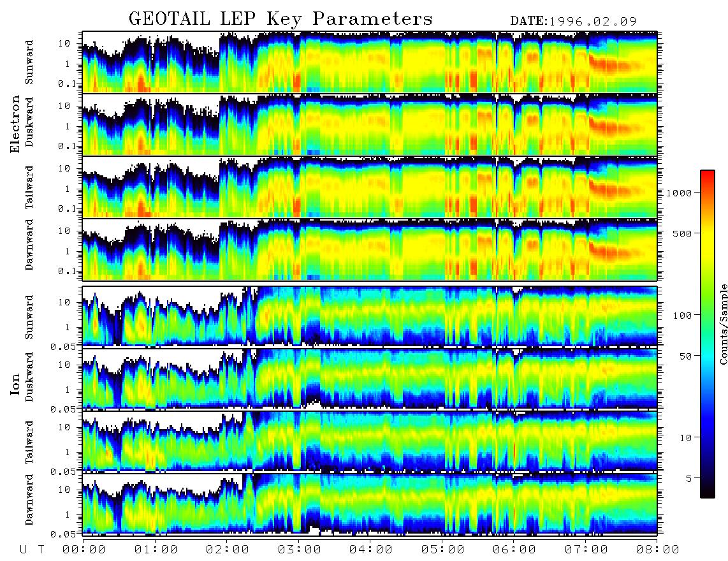Viewport: 728px width, 561px height.
Task: Click the Counts/Sample colorbar title
Action: (x=723, y=324)
